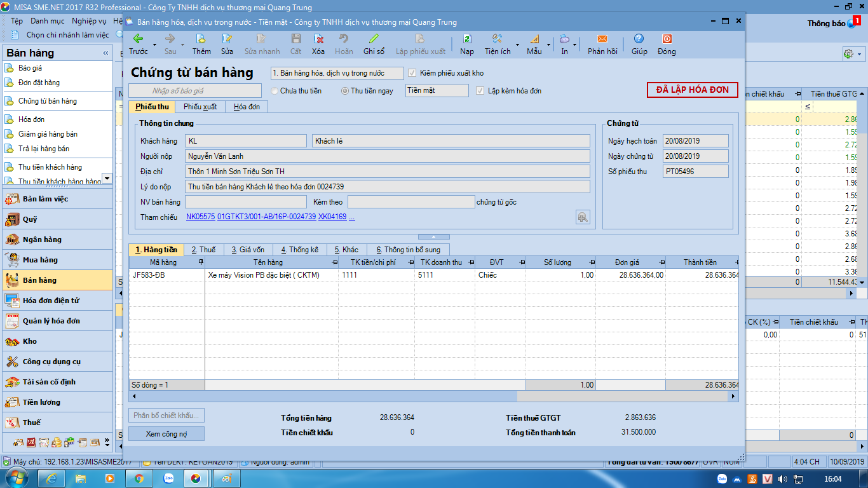The image size is (868, 488).
Task: Switch to the 2. Thuế tab
Action: (x=203, y=250)
